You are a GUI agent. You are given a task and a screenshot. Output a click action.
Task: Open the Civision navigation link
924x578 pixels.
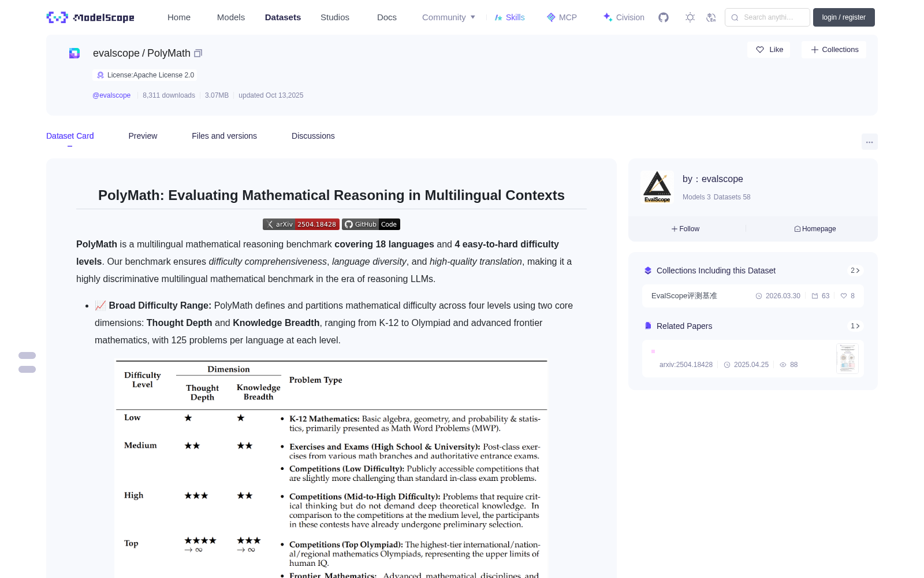pos(624,17)
